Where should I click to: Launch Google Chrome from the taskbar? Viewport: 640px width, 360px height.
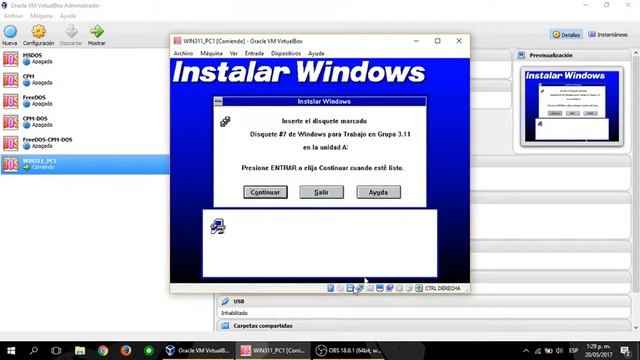103,351
